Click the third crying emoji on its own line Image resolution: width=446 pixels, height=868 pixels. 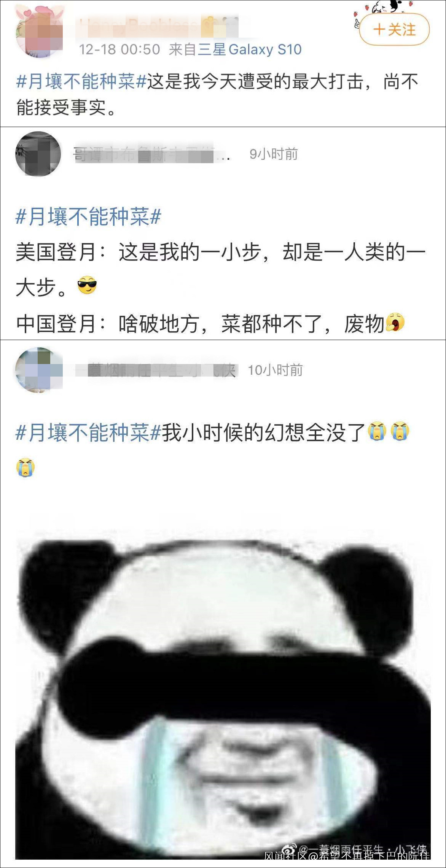coord(25,467)
